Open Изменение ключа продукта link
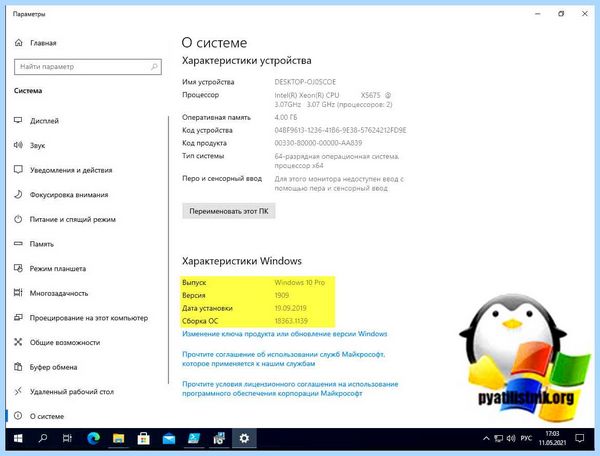Image resolution: width=600 pixels, height=456 pixels. (x=285, y=334)
